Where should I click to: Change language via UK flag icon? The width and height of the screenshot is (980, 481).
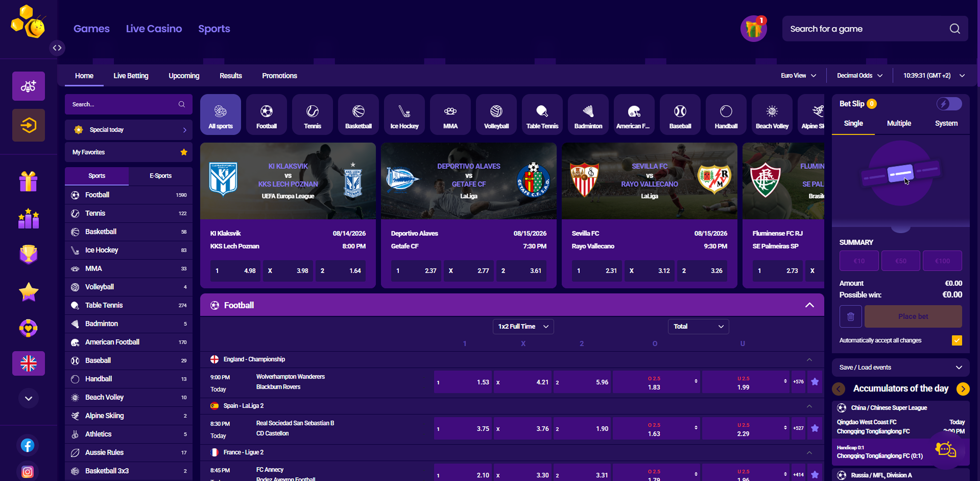click(29, 363)
